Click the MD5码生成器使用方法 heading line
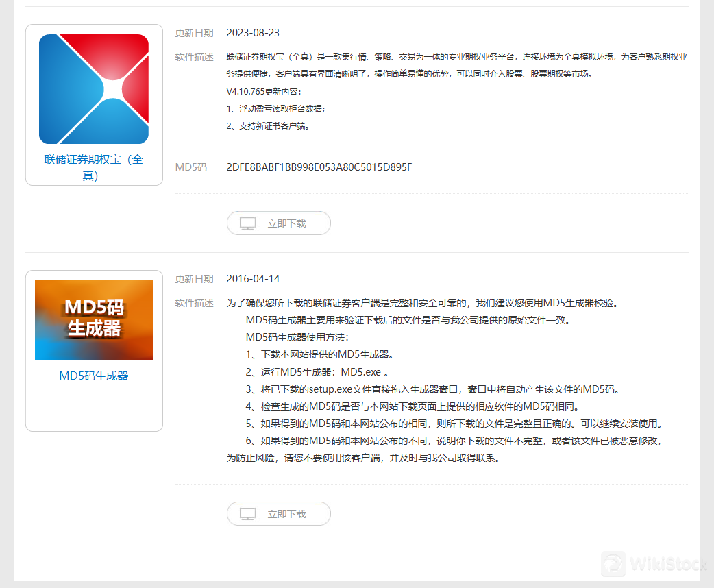714x588 pixels. 297,337
